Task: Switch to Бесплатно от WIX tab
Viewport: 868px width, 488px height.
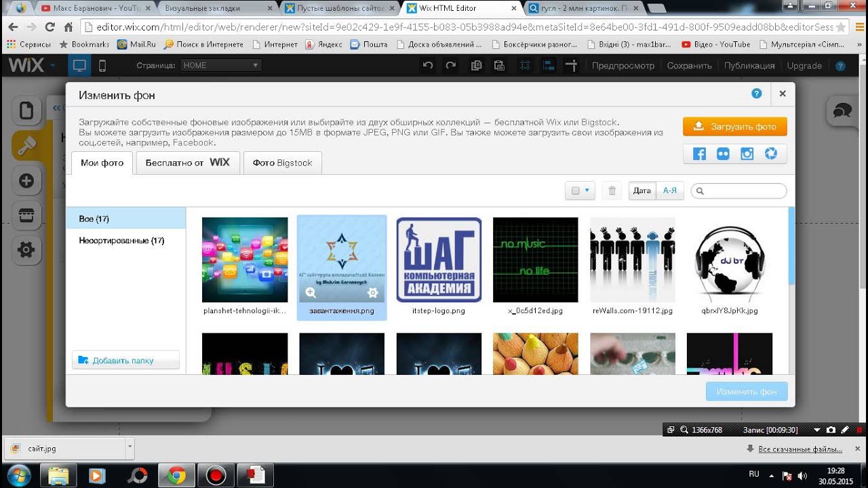Action: pos(188,163)
